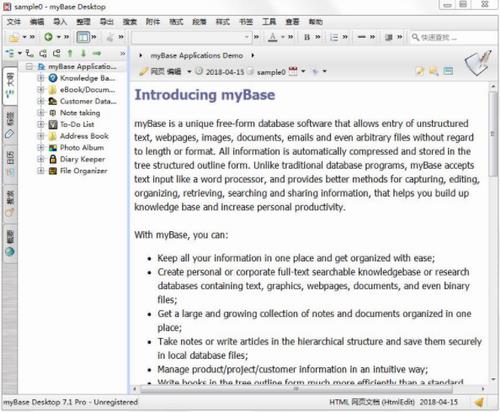This screenshot has width=500, height=412.
Task: Open the dropdown arrow after the calendar icon
Action: tap(303, 71)
